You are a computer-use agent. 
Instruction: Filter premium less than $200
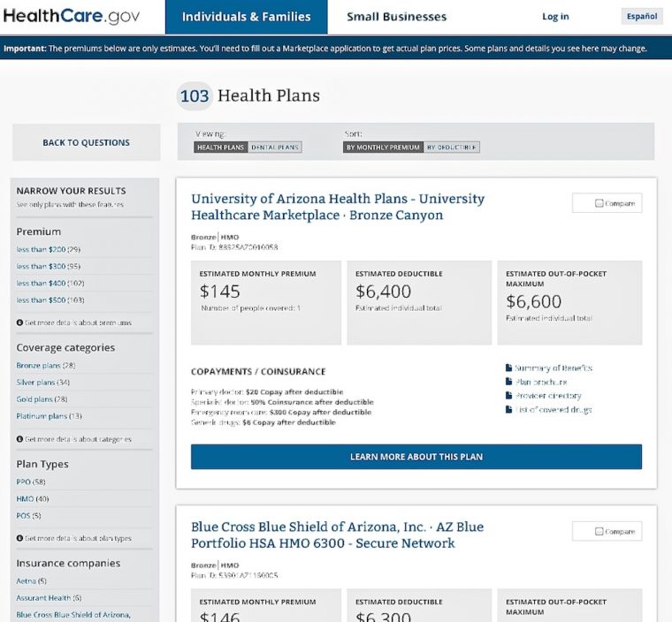coord(49,249)
